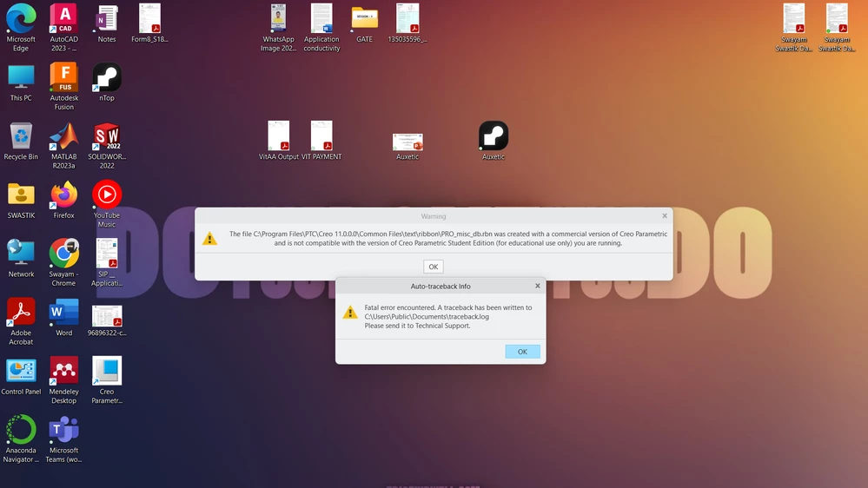Launch MATLAB R2023a shortcut

point(63,146)
